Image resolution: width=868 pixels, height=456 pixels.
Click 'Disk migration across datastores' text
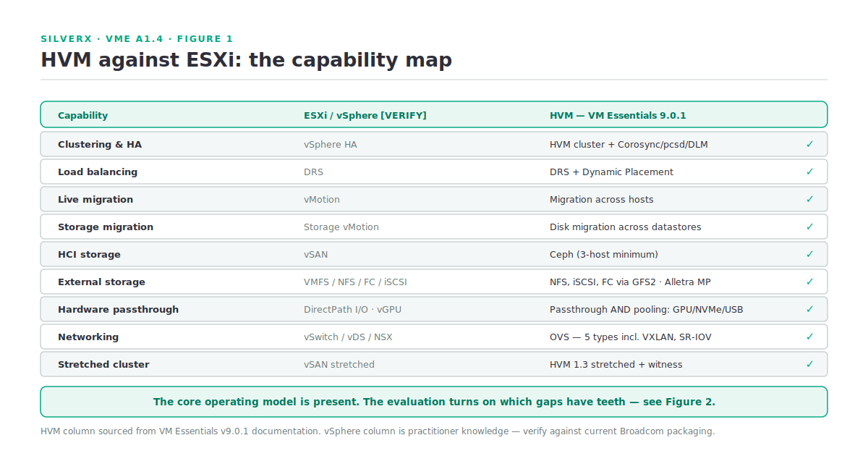[626, 227]
